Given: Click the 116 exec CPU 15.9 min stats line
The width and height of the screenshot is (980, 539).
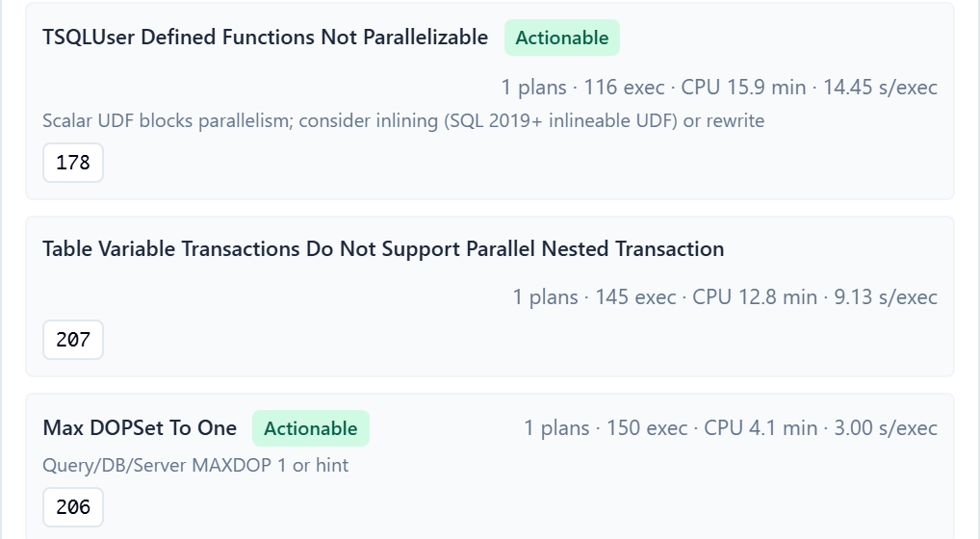Looking at the screenshot, I should [719, 88].
